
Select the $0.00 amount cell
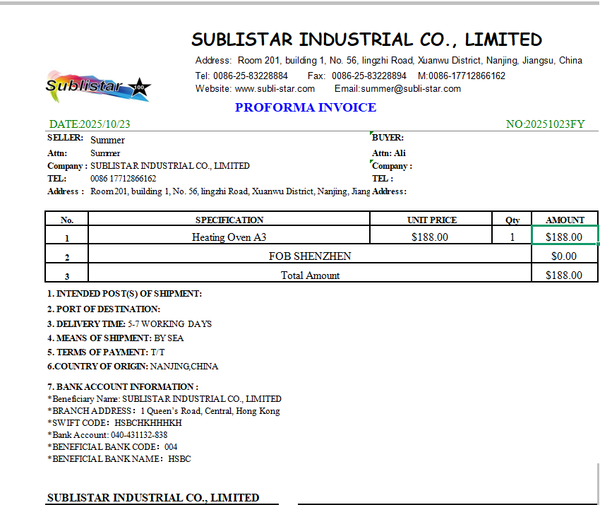click(x=565, y=256)
